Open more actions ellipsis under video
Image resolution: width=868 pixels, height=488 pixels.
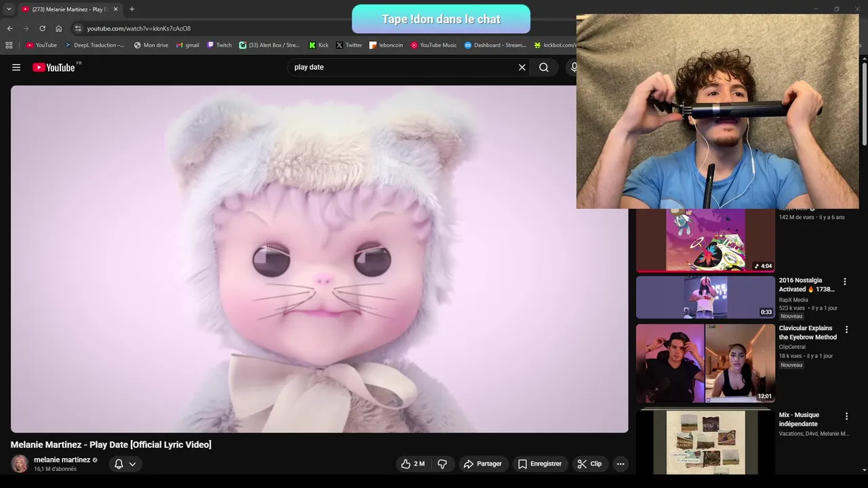point(620,464)
